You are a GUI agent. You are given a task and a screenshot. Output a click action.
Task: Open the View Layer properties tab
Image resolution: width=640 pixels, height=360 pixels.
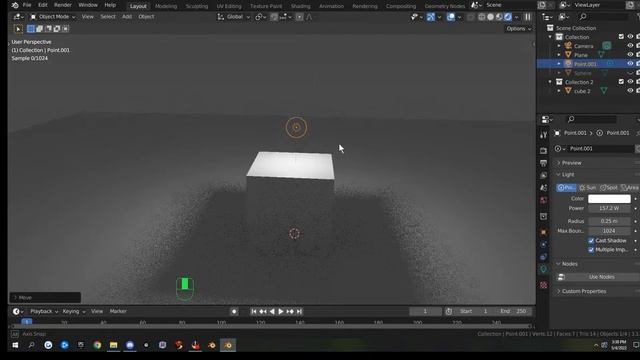tap(543, 175)
